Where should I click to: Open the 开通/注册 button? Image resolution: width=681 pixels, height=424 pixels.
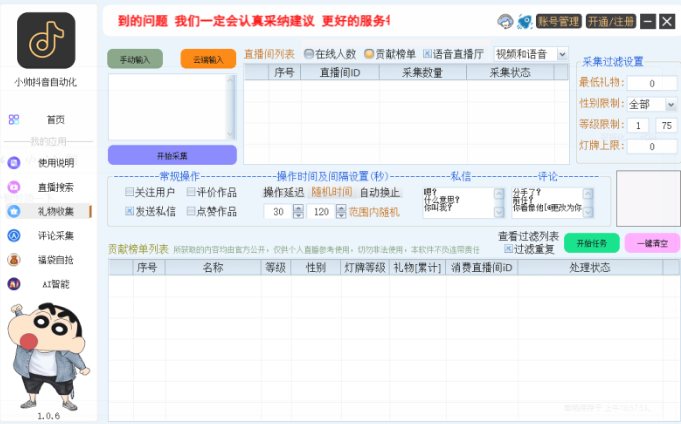click(611, 21)
